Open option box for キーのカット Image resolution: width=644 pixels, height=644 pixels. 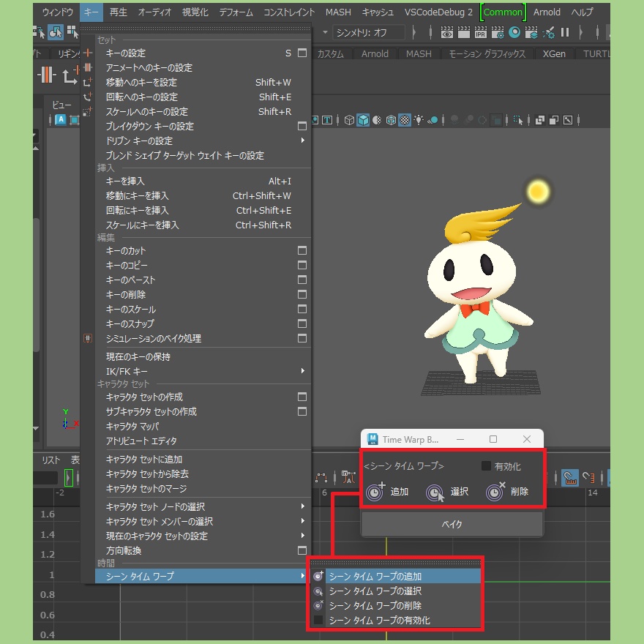pos(302,250)
